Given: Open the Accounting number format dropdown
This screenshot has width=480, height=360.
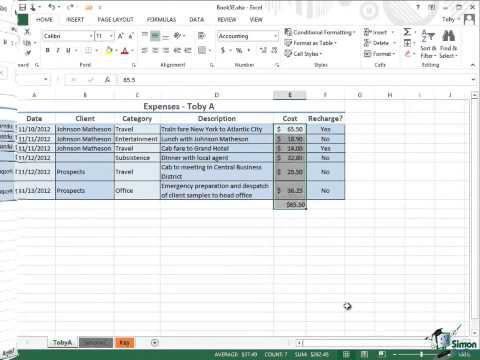Looking at the screenshot, I should pos(276,36).
